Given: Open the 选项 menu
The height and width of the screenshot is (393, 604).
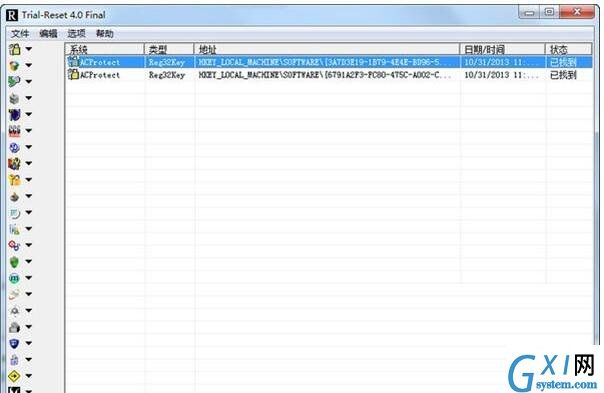Looking at the screenshot, I should coord(77,34).
